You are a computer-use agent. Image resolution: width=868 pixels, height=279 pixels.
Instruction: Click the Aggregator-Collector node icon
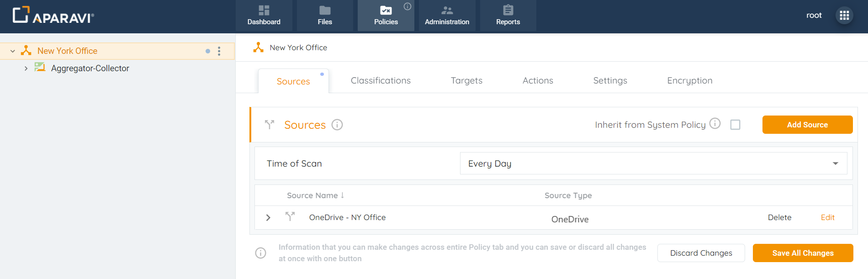tap(40, 68)
